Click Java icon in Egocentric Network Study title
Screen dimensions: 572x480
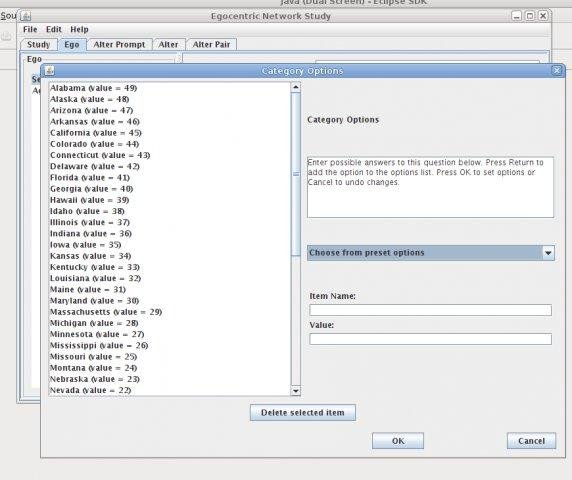[26, 16]
